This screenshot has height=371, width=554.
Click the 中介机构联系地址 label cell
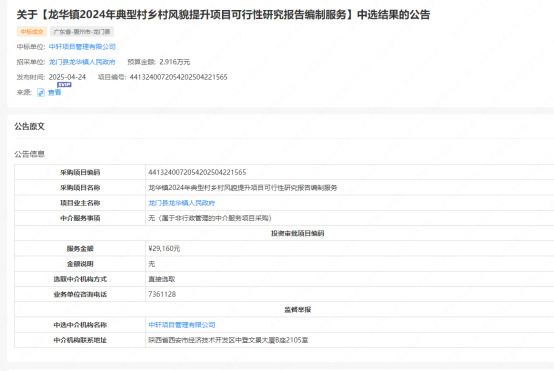coord(80,340)
